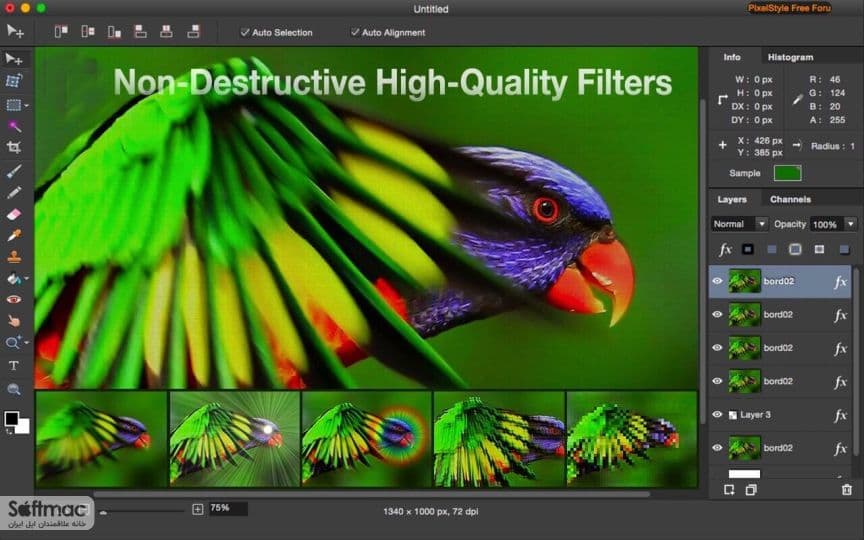The height and width of the screenshot is (540, 864).
Task: Toggle the eye of the bord02 layer below Layer 3
Action: coord(717,448)
